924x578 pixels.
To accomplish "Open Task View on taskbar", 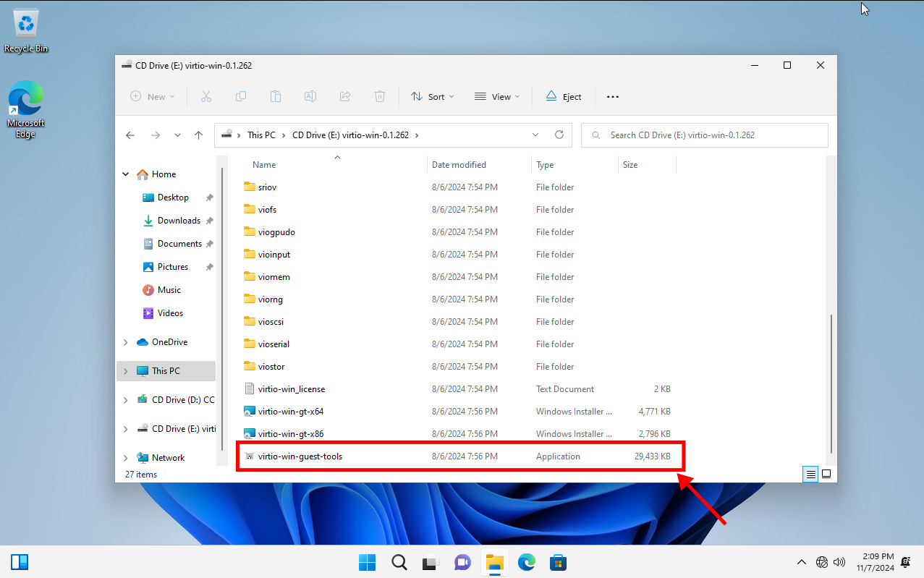I will coord(431,562).
